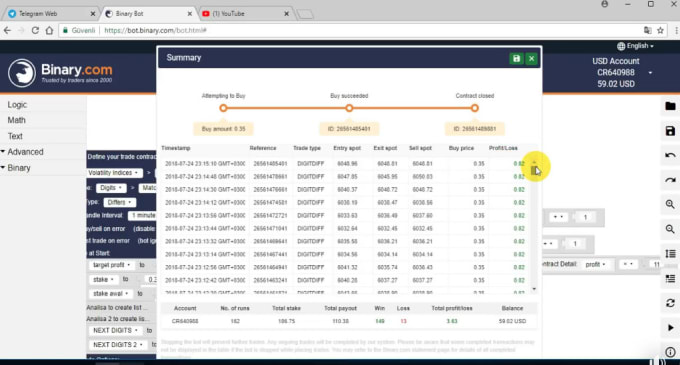Open the info icon at toolbar bottom
The height and width of the screenshot is (365, 680).
click(670, 352)
